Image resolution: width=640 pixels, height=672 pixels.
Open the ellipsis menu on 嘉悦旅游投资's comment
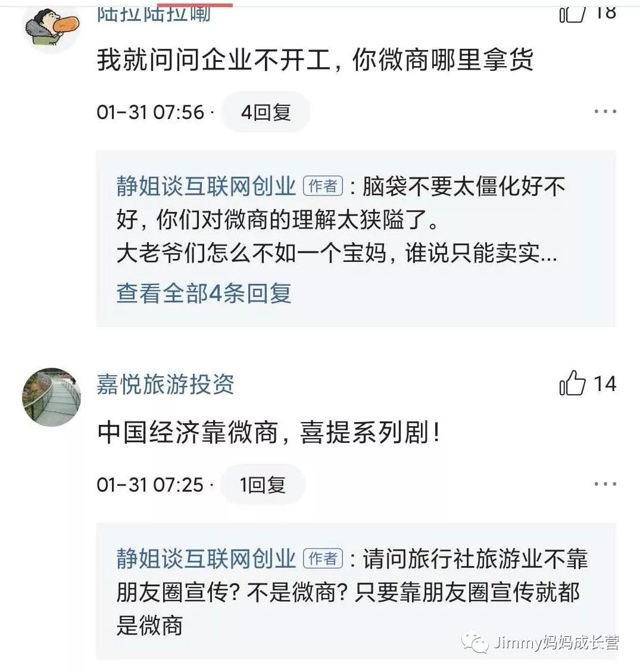(606, 485)
